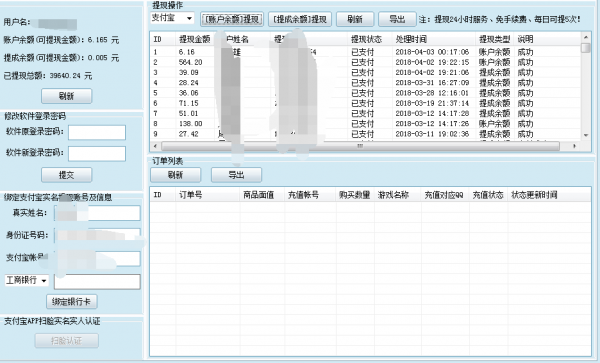This screenshot has width=600, height=363.
Task: Click the 充值状态 column header
Action: click(x=488, y=195)
